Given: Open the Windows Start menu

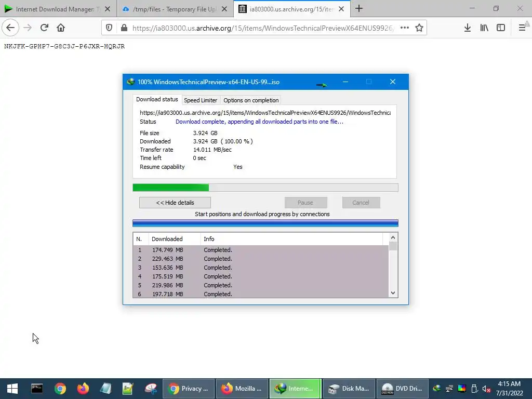Looking at the screenshot, I should pyautogui.click(x=12, y=389).
